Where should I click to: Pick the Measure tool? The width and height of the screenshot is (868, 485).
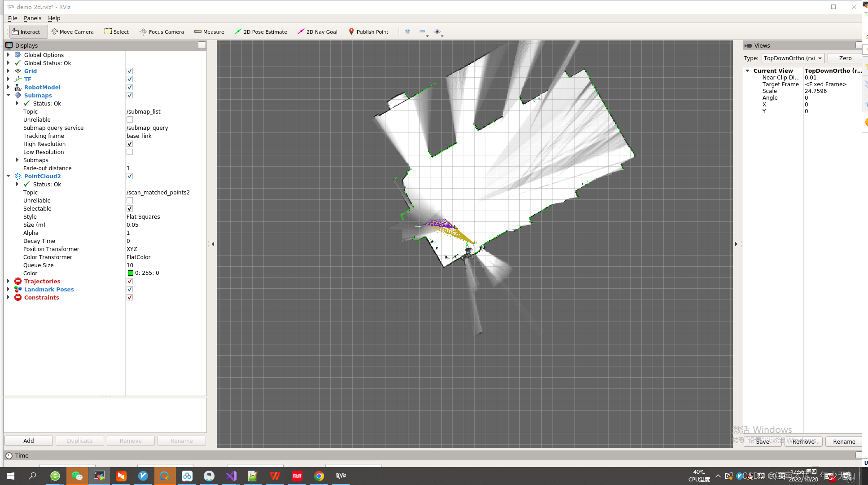tap(209, 32)
